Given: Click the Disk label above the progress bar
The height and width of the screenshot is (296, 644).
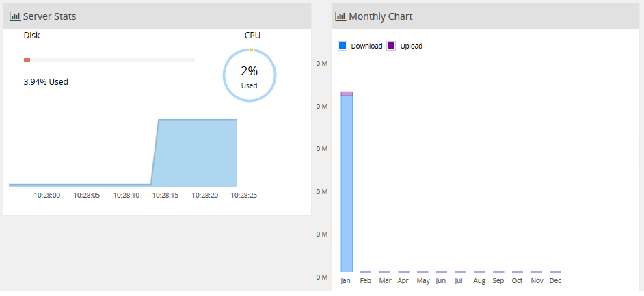Looking at the screenshot, I should pyautogui.click(x=32, y=36).
